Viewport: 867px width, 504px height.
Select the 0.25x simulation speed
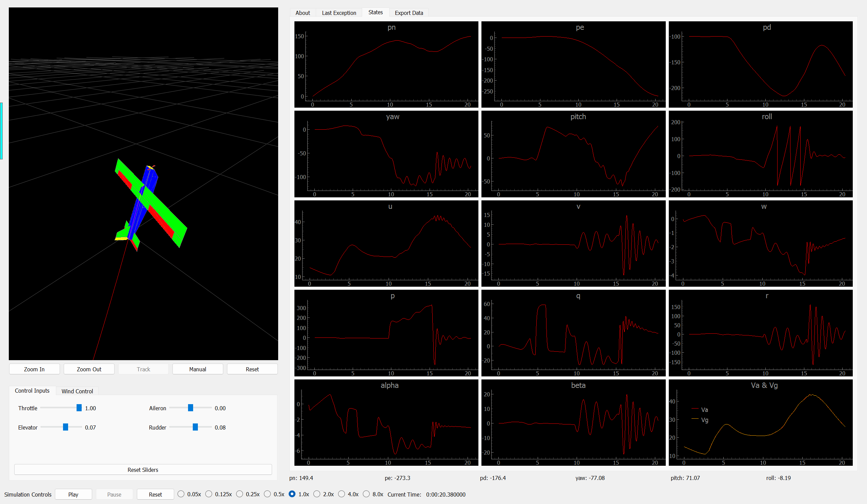240,494
